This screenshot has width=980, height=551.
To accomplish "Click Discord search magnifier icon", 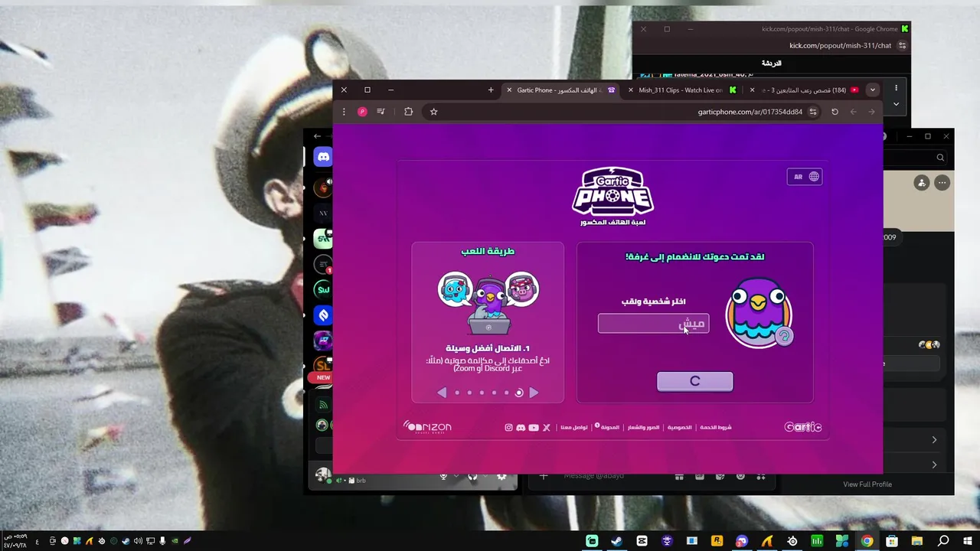I will (x=940, y=158).
